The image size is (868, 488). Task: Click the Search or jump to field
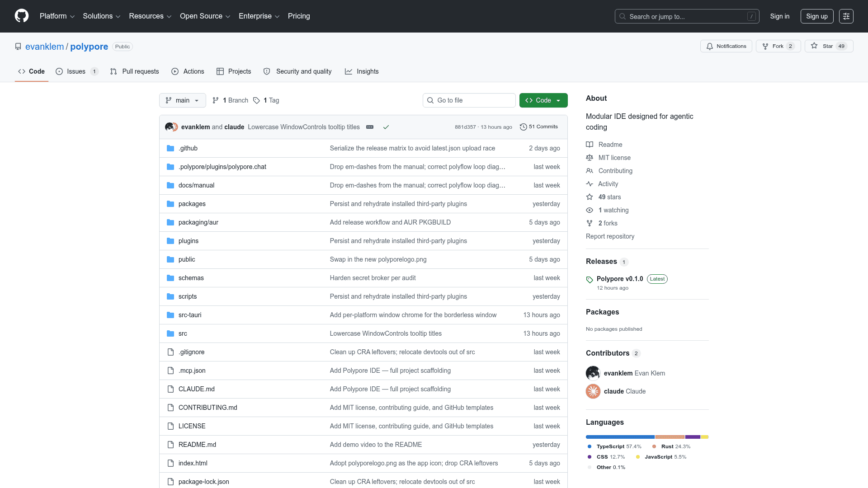(687, 16)
